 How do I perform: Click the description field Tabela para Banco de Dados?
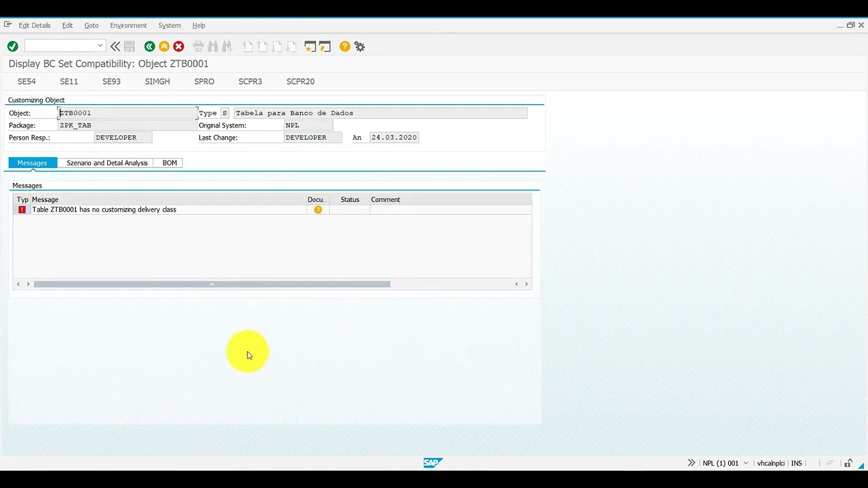[380, 113]
